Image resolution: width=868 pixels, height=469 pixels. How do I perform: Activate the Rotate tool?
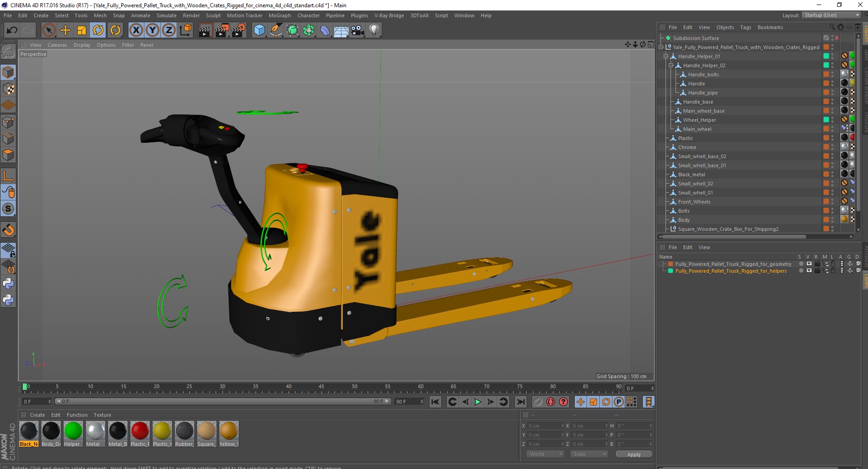(98, 30)
